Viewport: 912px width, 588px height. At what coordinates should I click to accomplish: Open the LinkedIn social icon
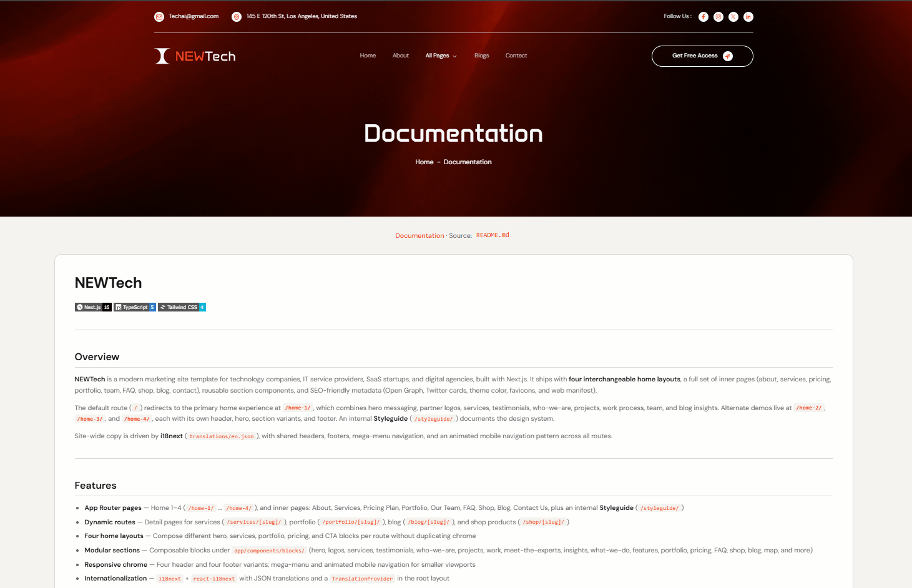(748, 17)
